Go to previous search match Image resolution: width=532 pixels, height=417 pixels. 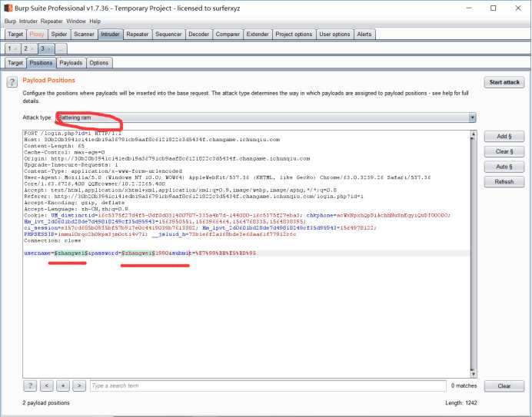point(46,386)
